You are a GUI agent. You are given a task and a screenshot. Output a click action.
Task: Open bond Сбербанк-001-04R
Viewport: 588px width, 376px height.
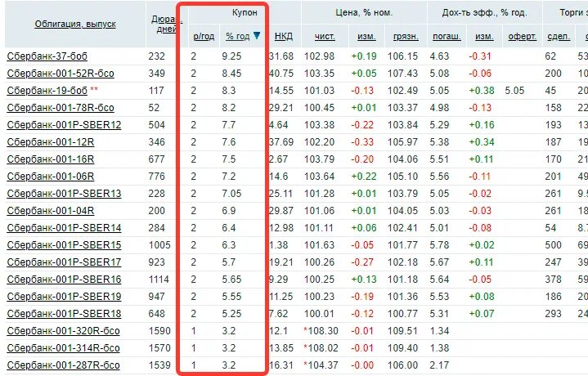click(x=51, y=211)
